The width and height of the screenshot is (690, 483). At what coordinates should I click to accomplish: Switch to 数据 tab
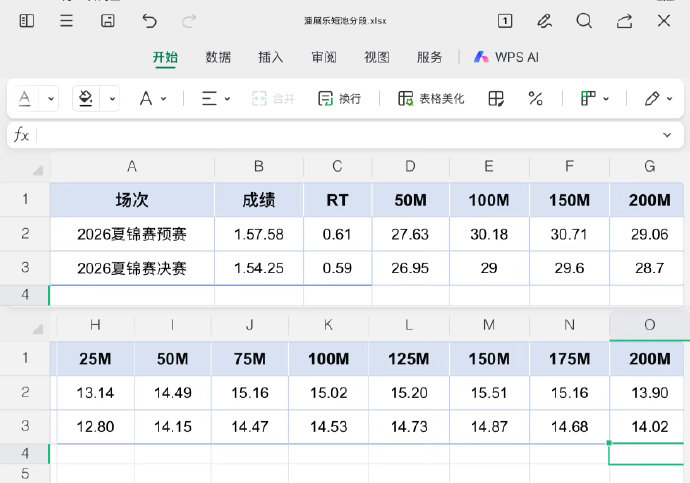pos(218,57)
